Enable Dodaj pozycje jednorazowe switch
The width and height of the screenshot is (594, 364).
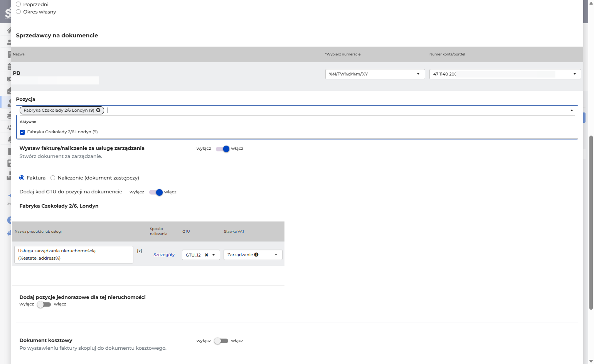[x=44, y=304]
